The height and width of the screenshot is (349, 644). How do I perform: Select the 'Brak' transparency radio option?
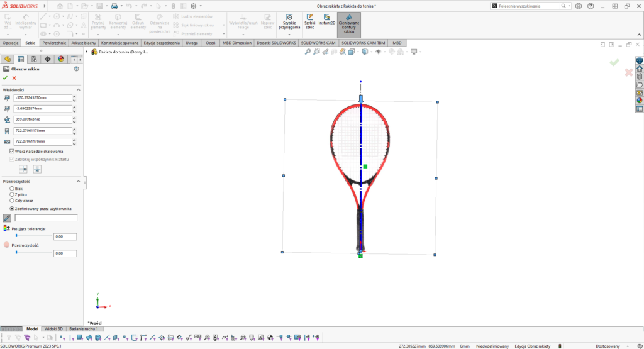coord(12,188)
